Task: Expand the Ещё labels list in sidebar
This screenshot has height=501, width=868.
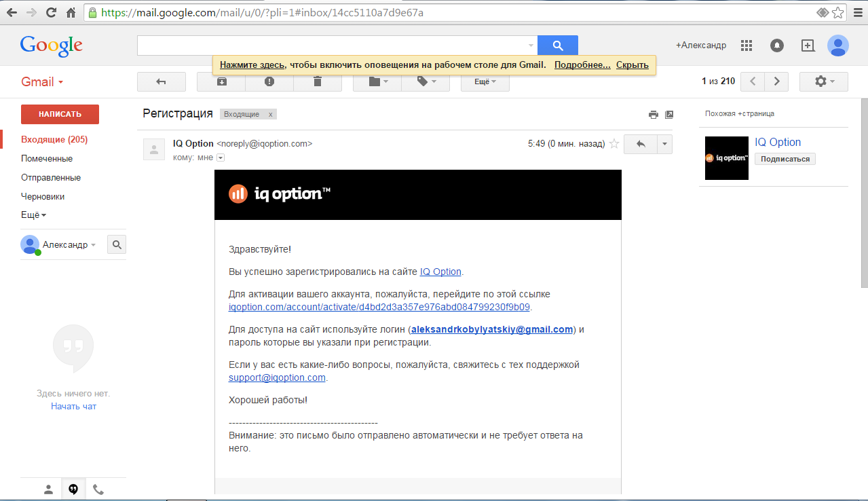Action: 34,215
